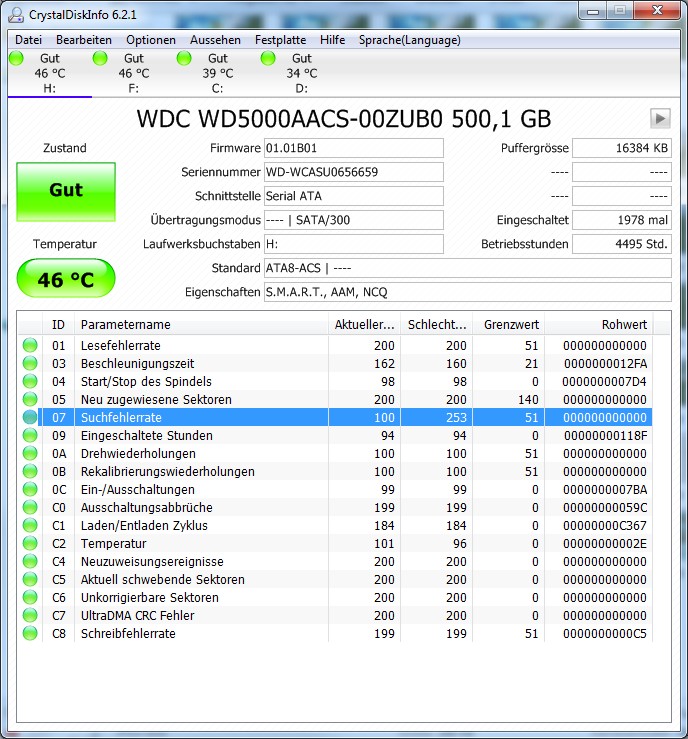This screenshot has width=688, height=739.
Task: Click the Eigenschaften S.M.A.R.T. field
Action: tap(467, 292)
